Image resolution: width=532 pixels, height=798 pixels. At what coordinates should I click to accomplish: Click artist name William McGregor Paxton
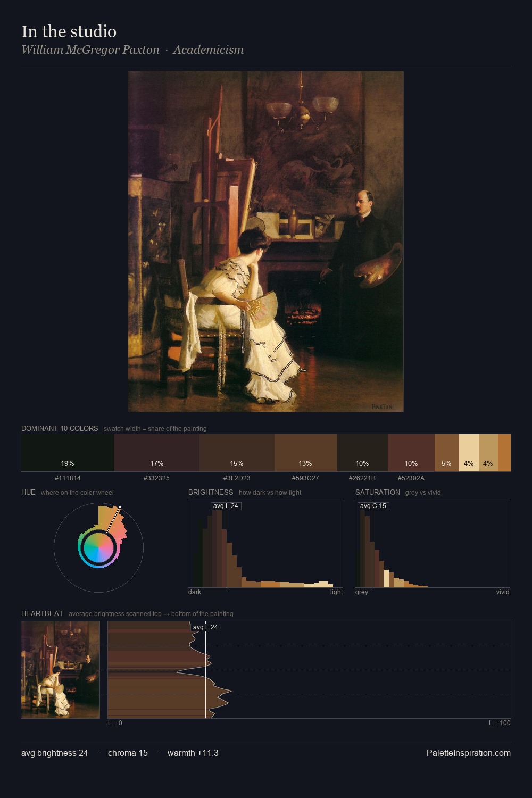90,50
